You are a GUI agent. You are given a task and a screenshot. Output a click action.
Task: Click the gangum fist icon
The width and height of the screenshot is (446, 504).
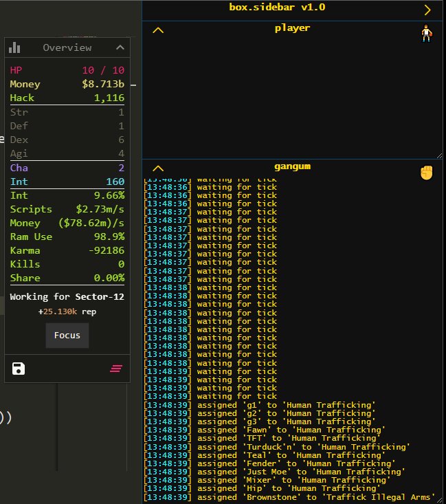click(x=427, y=173)
